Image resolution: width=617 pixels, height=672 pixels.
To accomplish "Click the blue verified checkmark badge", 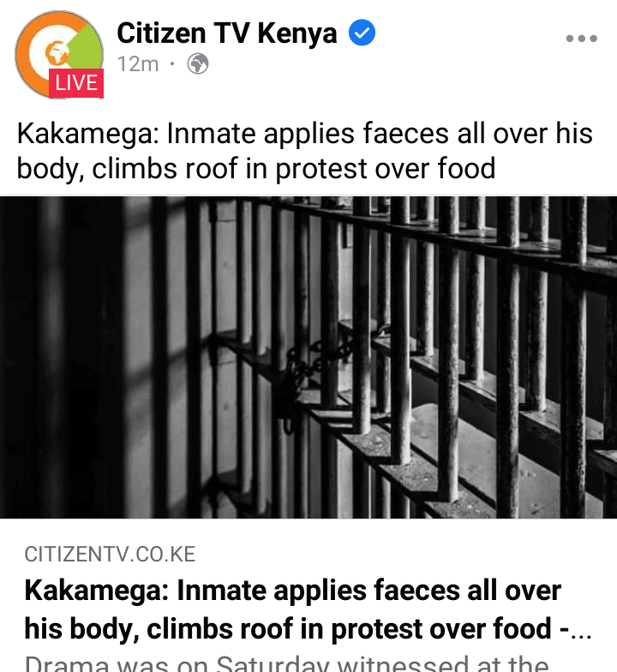I will (x=362, y=33).
